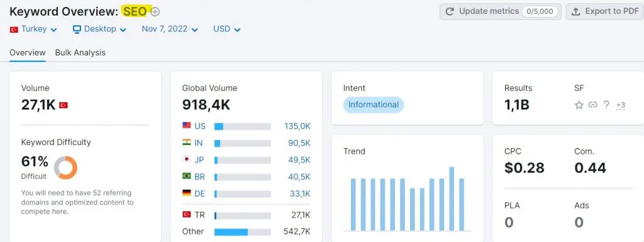Click the Update metrics button

coord(501,11)
